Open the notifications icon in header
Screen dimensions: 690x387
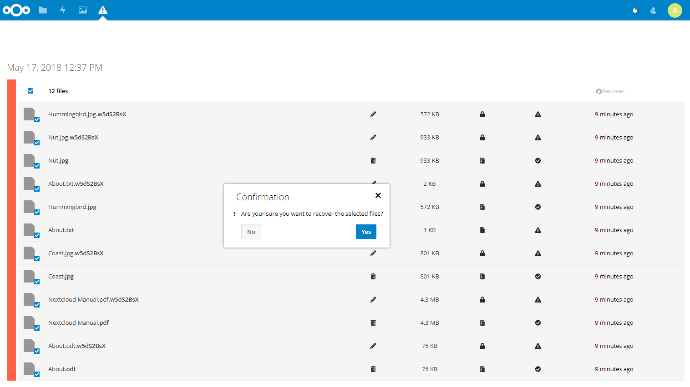coord(635,11)
